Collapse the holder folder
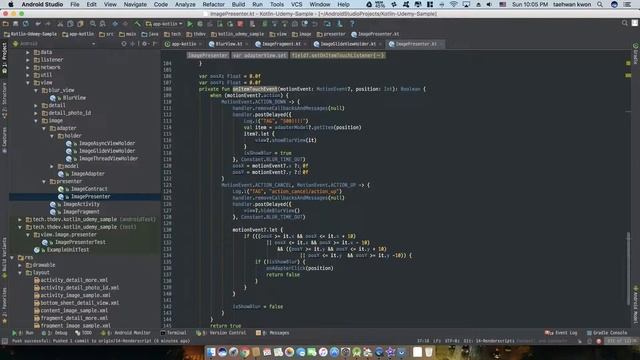The height and width of the screenshot is (360, 640). click(52, 136)
